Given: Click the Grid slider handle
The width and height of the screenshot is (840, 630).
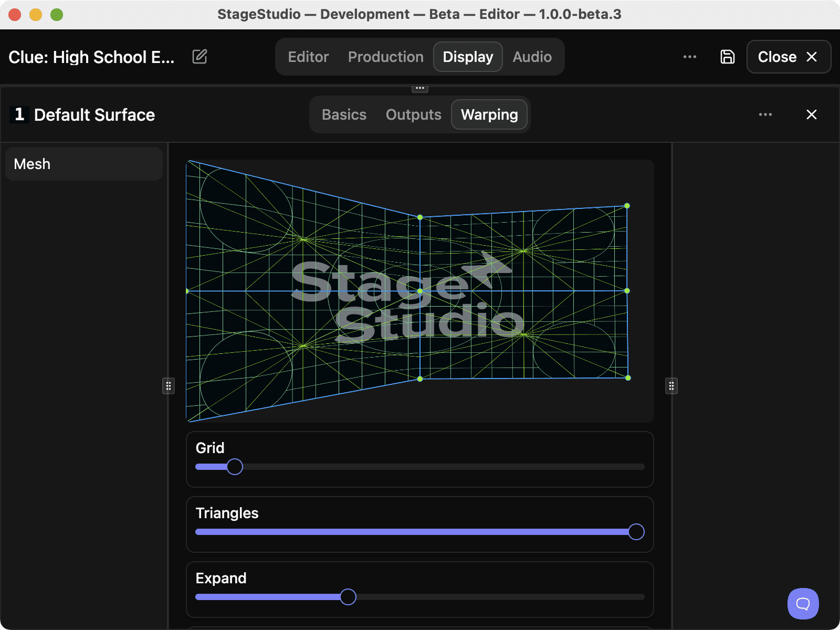Looking at the screenshot, I should tap(235, 467).
